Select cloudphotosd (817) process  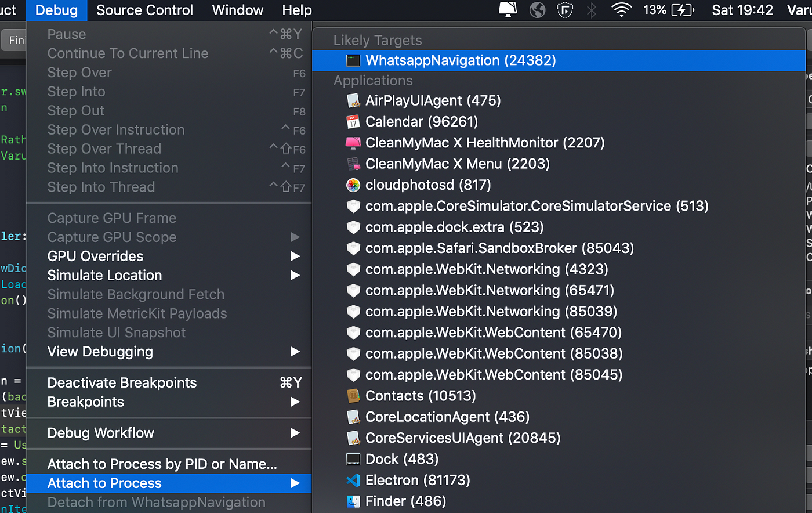point(559,185)
